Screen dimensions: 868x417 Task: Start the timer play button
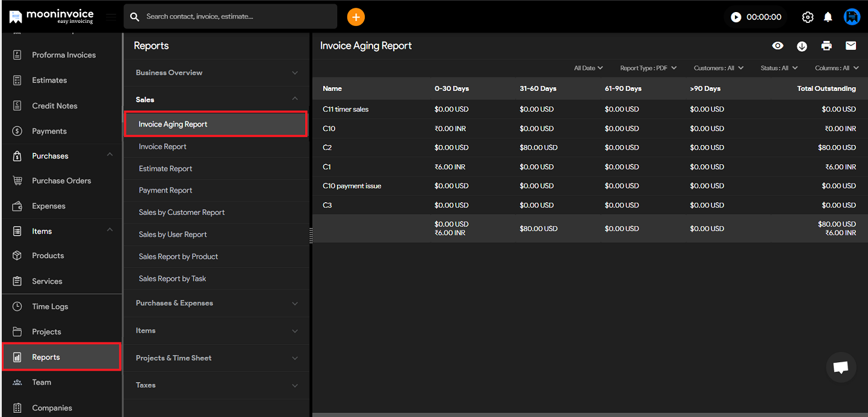pos(736,17)
